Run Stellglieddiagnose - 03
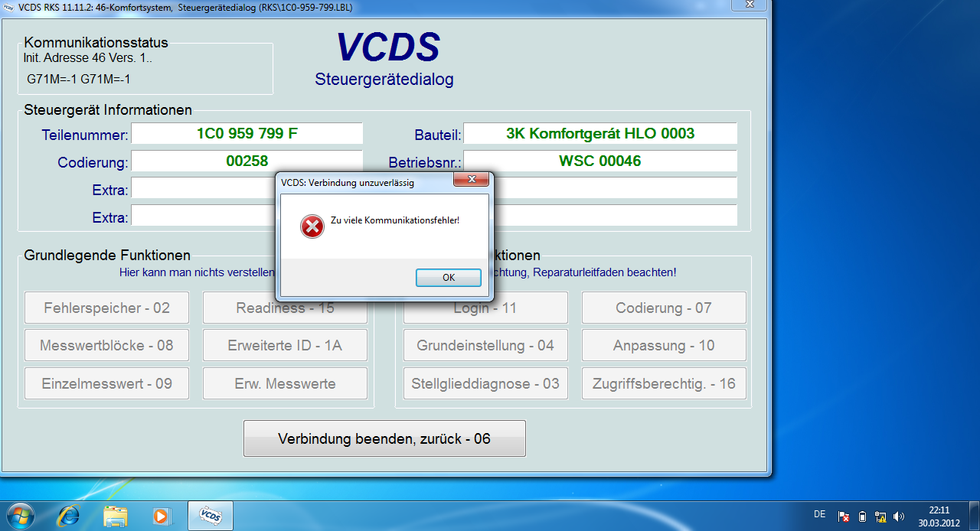980x531 pixels. [485, 384]
